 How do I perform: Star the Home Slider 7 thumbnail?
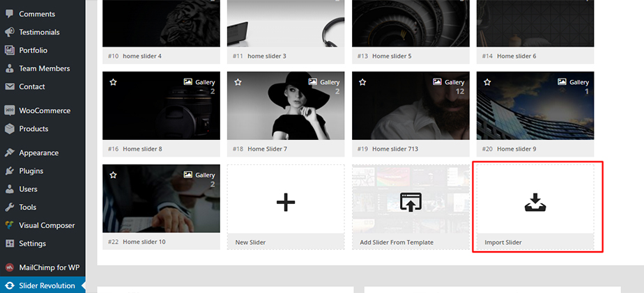pos(238,82)
